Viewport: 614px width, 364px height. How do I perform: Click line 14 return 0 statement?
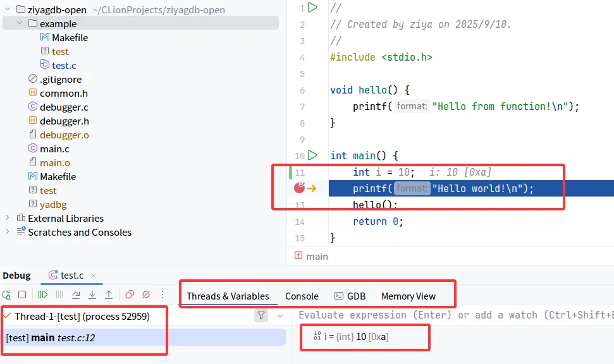coord(378,221)
